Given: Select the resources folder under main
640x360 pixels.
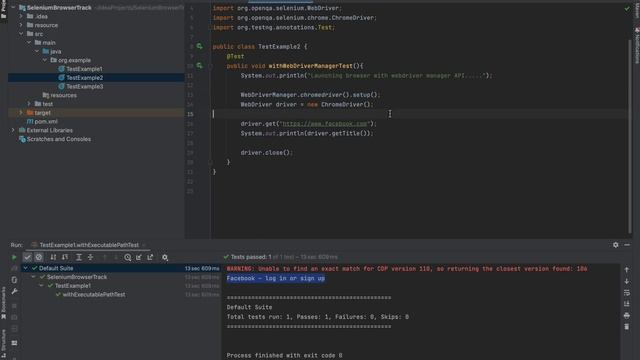Looking at the screenshot, I should coord(60,95).
